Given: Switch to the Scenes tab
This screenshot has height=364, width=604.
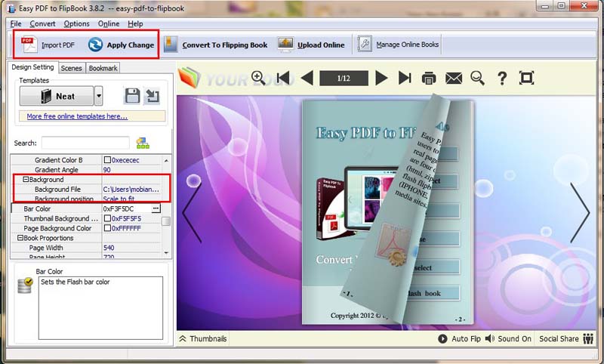Looking at the screenshot, I should [x=71, y=68].
